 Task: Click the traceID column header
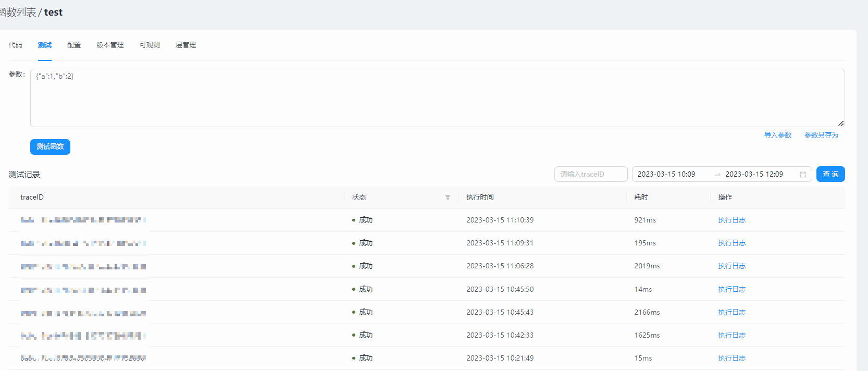pos(32,197)
